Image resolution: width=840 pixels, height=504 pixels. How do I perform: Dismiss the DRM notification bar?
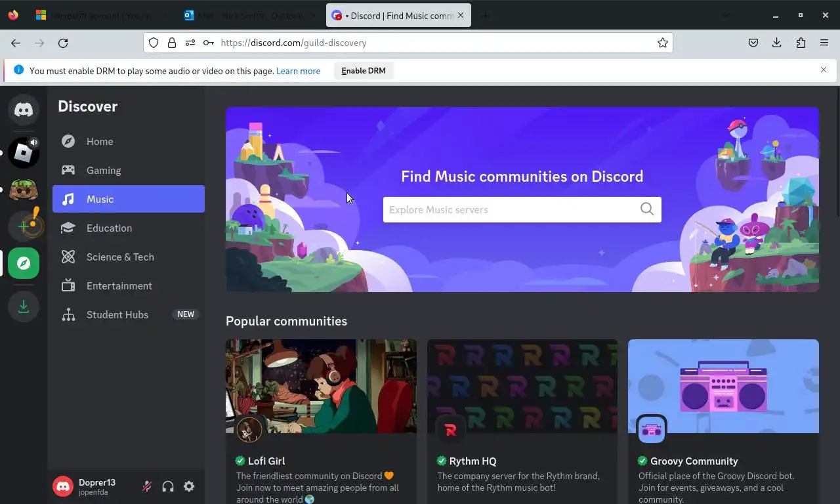pyautogui.click(x=824, y=70)
